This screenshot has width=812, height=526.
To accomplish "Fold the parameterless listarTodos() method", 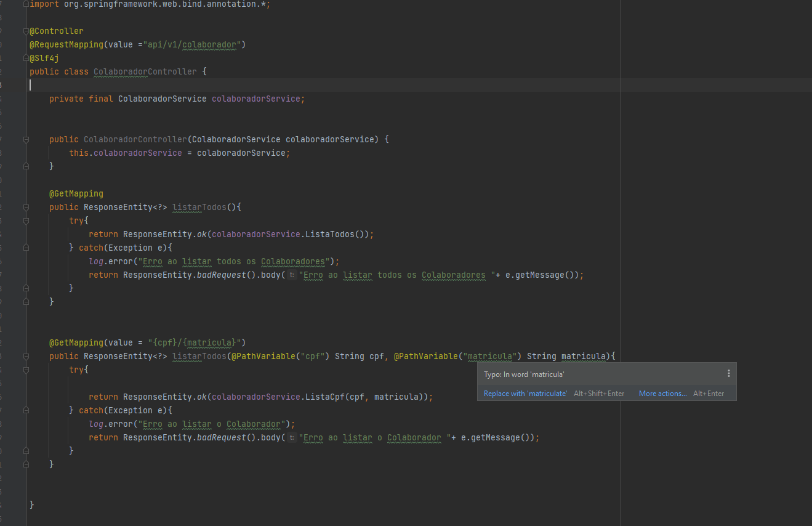I will pyautogui.click(x=26, y=207).
